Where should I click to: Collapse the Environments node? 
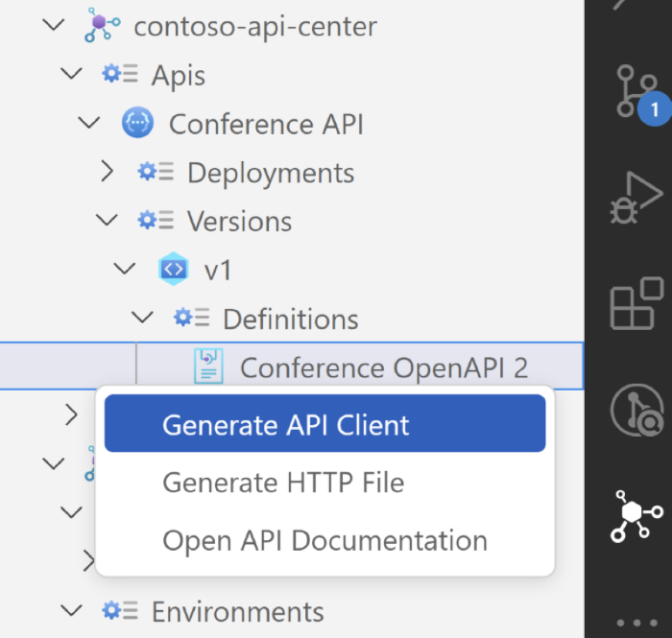tap(71, 610)
